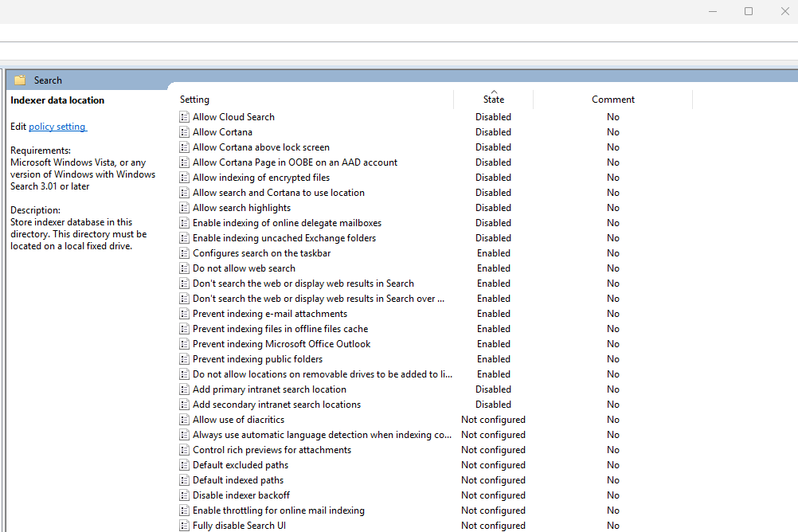Select the "Allow Cloud Search" setting name
Image resolution: width=798 pixels, height=532 pixels.
point(233,117)
